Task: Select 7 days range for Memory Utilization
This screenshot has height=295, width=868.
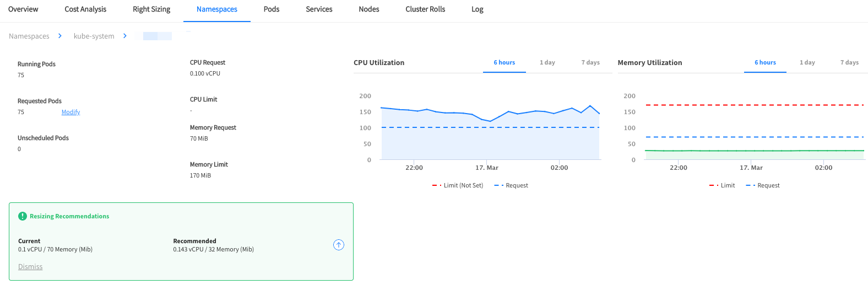Action: (x=849, y=62)
